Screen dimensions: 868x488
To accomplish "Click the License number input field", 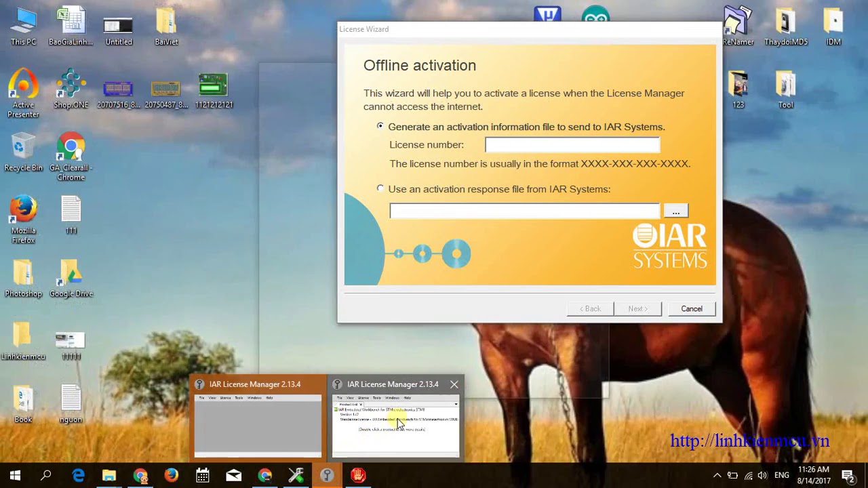I will click(x=572, y=144).
